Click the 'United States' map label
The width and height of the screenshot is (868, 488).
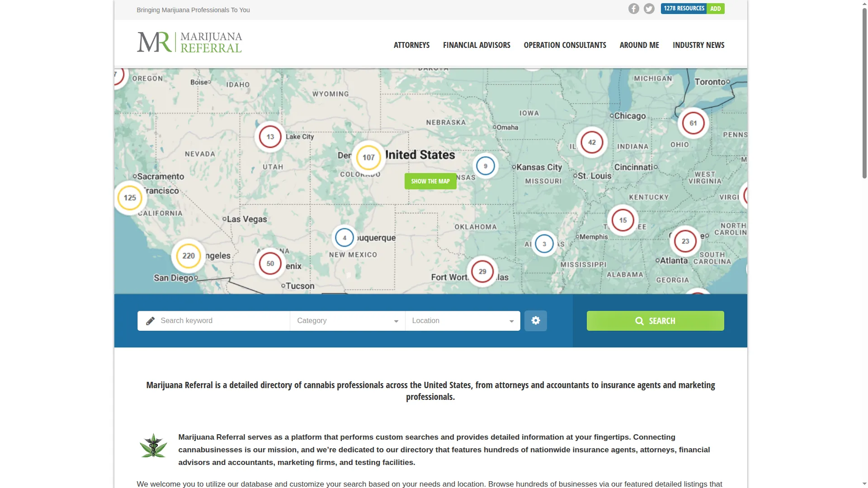420,155
